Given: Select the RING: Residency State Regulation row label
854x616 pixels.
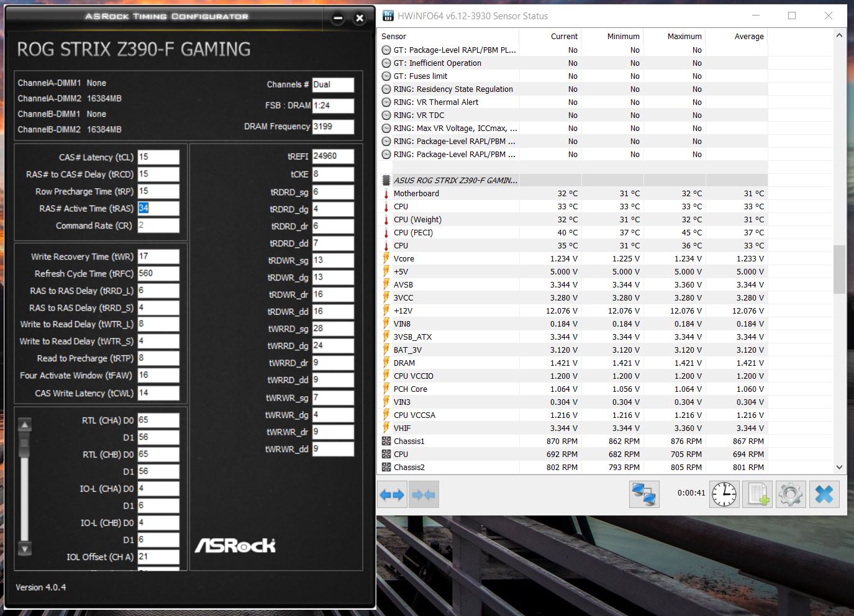Looking at the screenshot, I should 453,89.
